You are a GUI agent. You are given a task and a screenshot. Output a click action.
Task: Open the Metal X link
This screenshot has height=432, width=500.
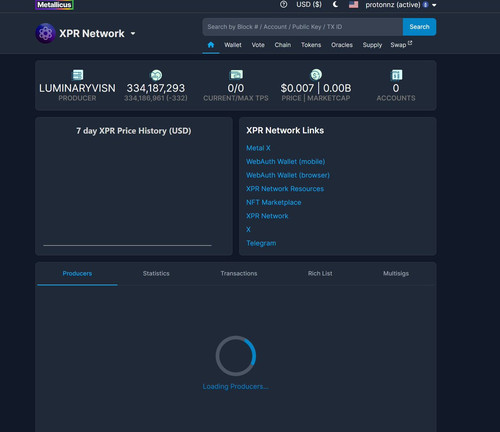point(258,148)
